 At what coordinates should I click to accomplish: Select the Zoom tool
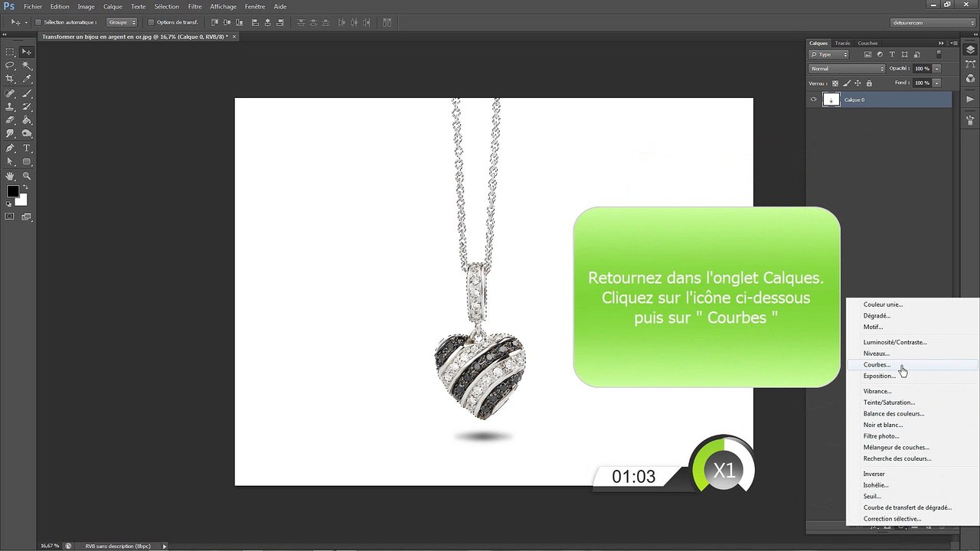pos(27,176)
